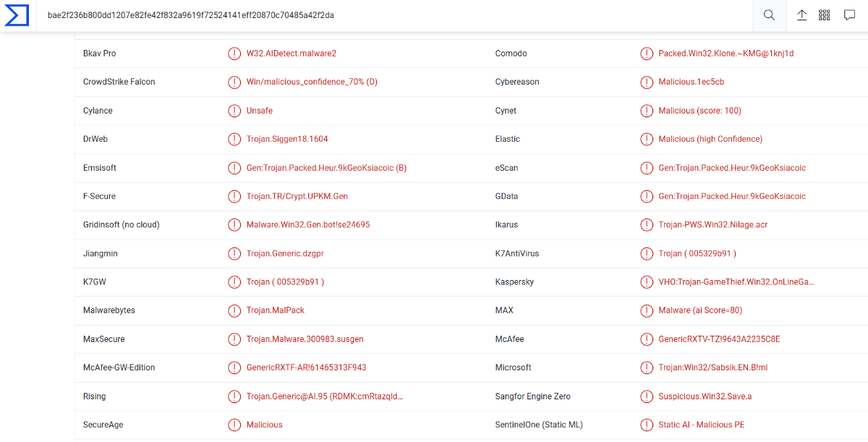Viewport: 868px width, 442px height.
Task: Click the alert icon beside Packed.Win32.Klone detection
Action: pyautogui.click(x=647, y=54)
